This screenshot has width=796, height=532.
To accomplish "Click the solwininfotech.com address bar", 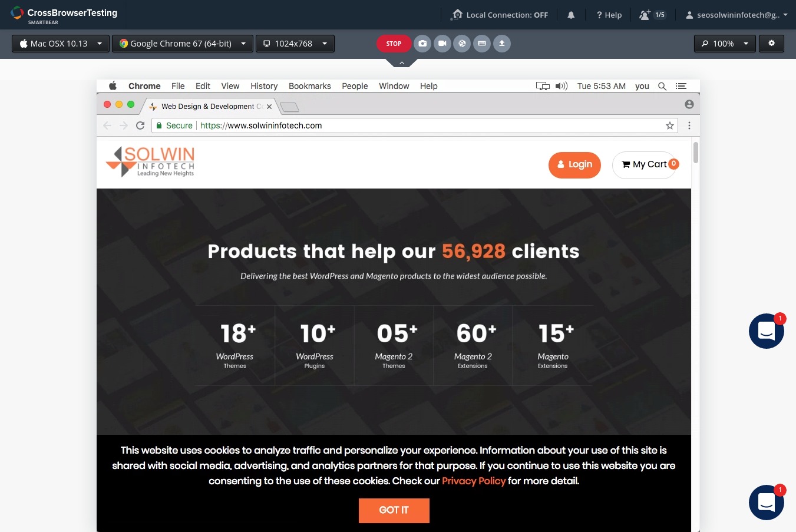I will pos(415,125).
